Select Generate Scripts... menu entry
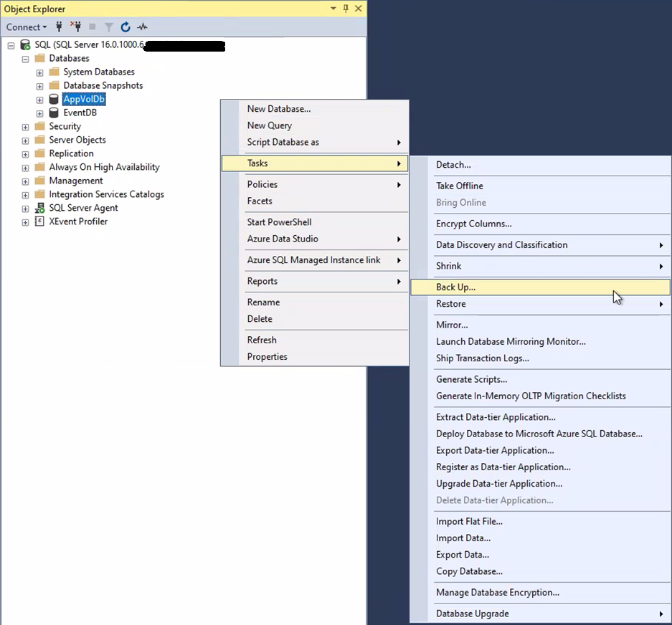This screenshot has height=625, width=672. click(471, 379)
